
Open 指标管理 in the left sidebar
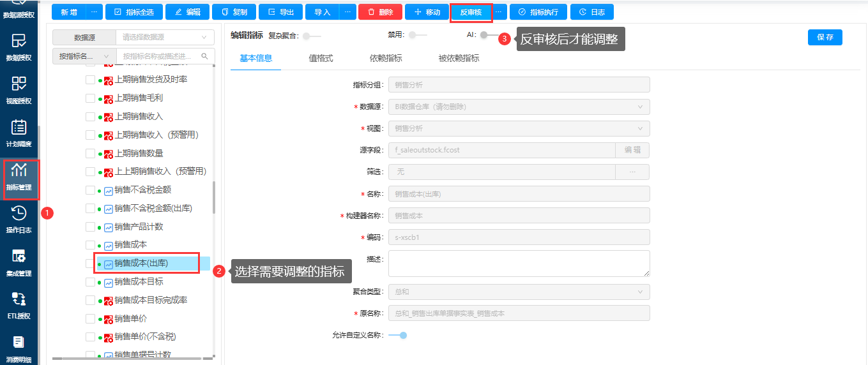coord(19,177)
